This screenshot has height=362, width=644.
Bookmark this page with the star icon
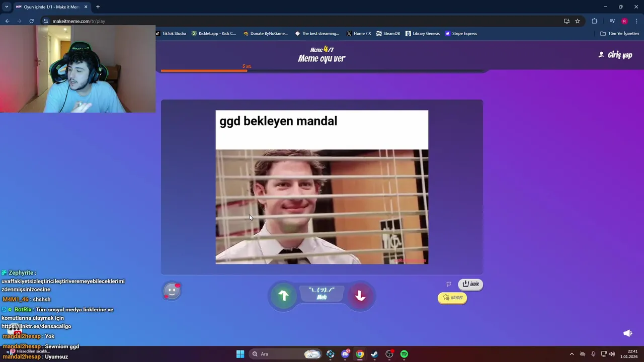[578, 21]
